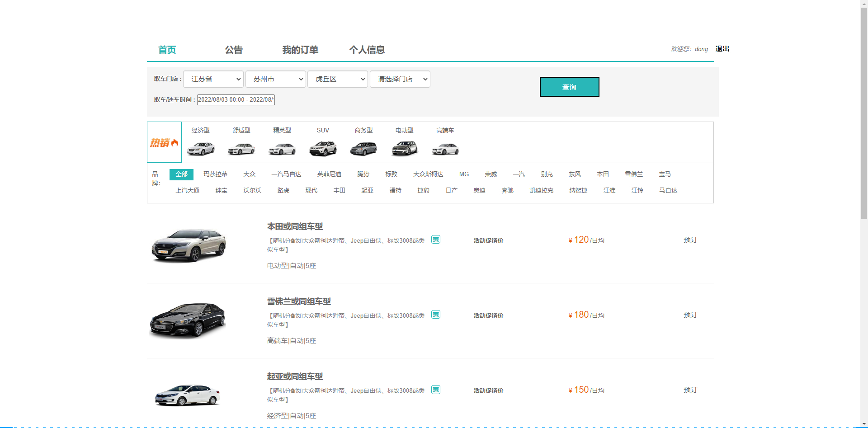Select the 舒适型 car category icon
This screenshot has width=868, height=428.
(241, 149)
